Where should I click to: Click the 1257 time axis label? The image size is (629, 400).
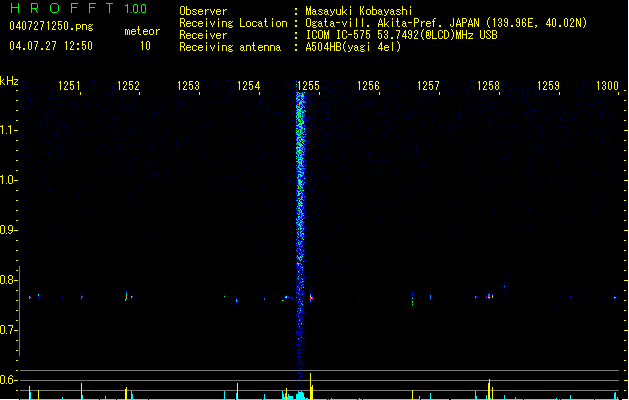(428, 86)
